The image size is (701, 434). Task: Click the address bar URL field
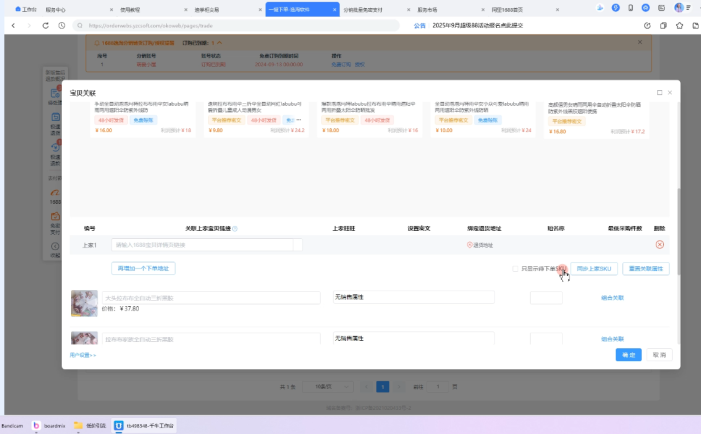[237, 26]
